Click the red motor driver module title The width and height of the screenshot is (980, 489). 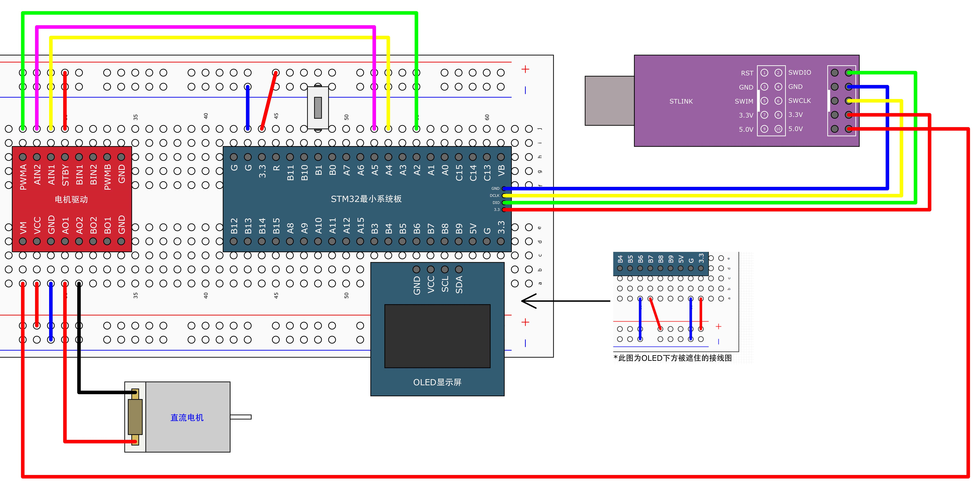(x=71, y=199)
